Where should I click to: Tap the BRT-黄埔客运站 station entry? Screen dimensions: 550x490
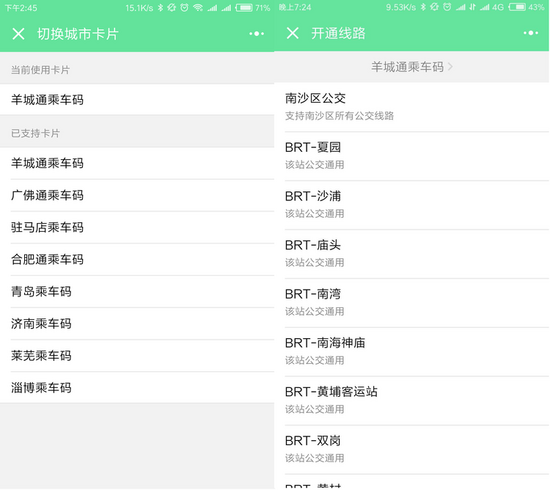412,401
